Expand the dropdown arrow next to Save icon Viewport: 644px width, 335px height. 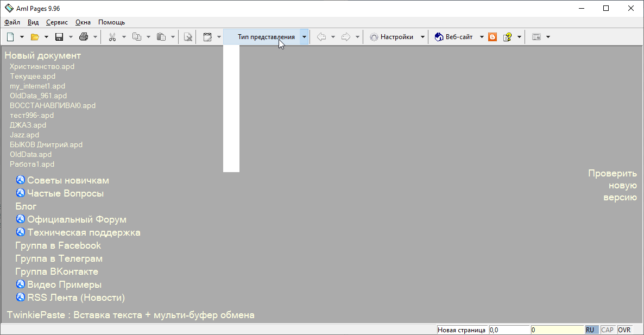tap(71, 37)
